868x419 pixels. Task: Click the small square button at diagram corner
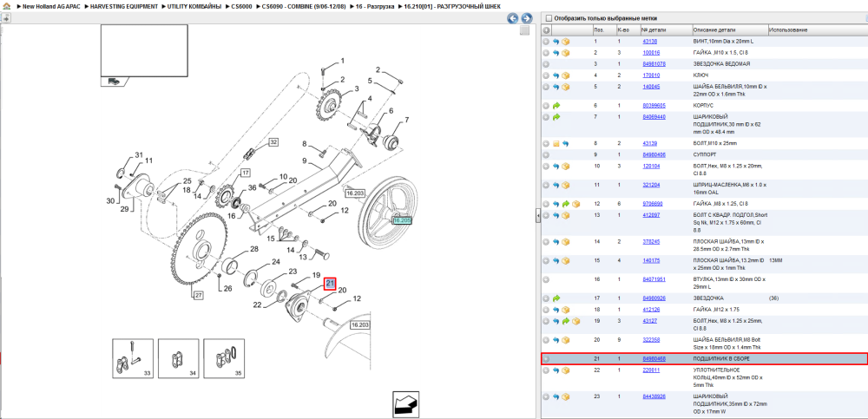coord(524,30)
